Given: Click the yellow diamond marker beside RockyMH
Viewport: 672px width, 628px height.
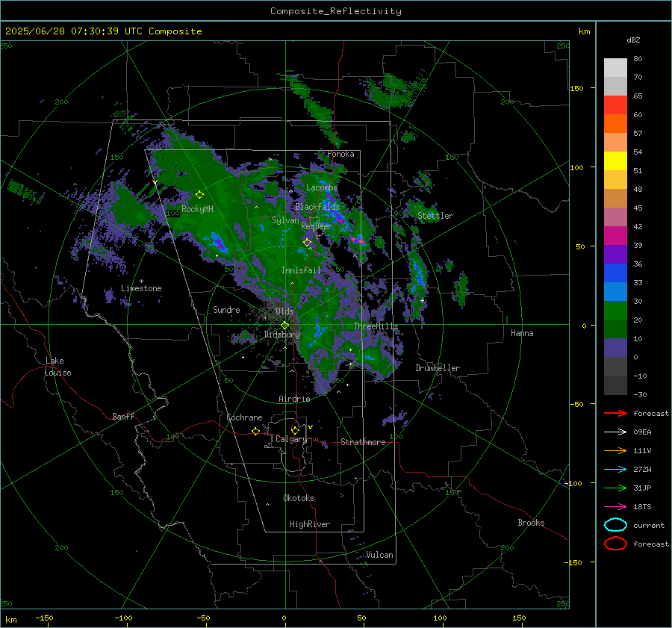Looking at the screenshot, I should (x=199, y=195).
